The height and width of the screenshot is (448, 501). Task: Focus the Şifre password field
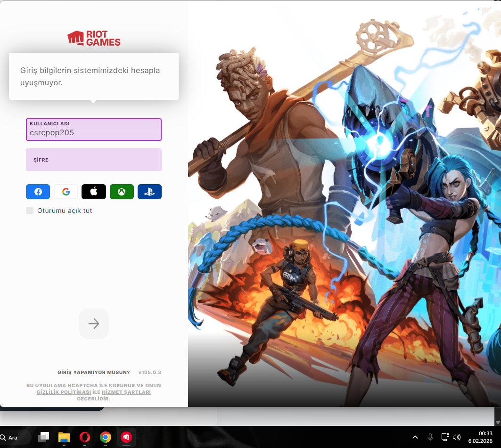94,160
